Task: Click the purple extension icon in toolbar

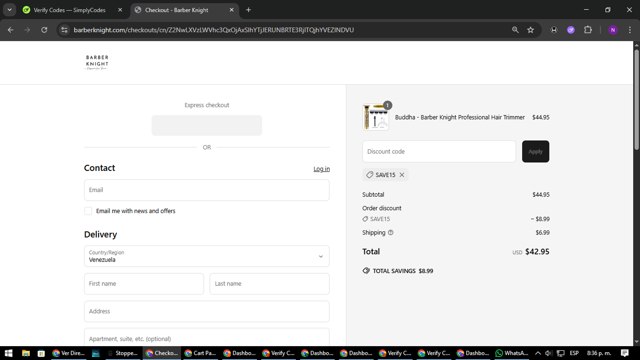Action: coord(571,30)
